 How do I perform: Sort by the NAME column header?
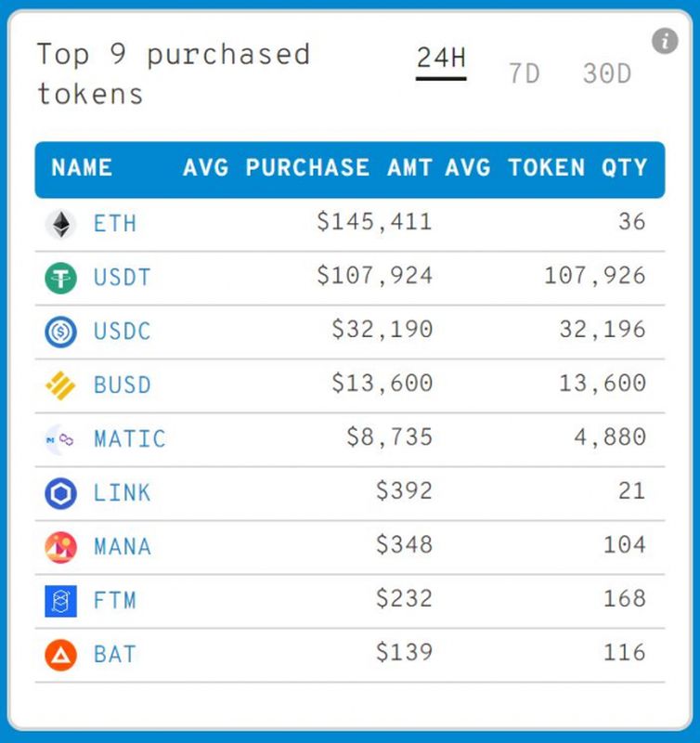(83, 168)
